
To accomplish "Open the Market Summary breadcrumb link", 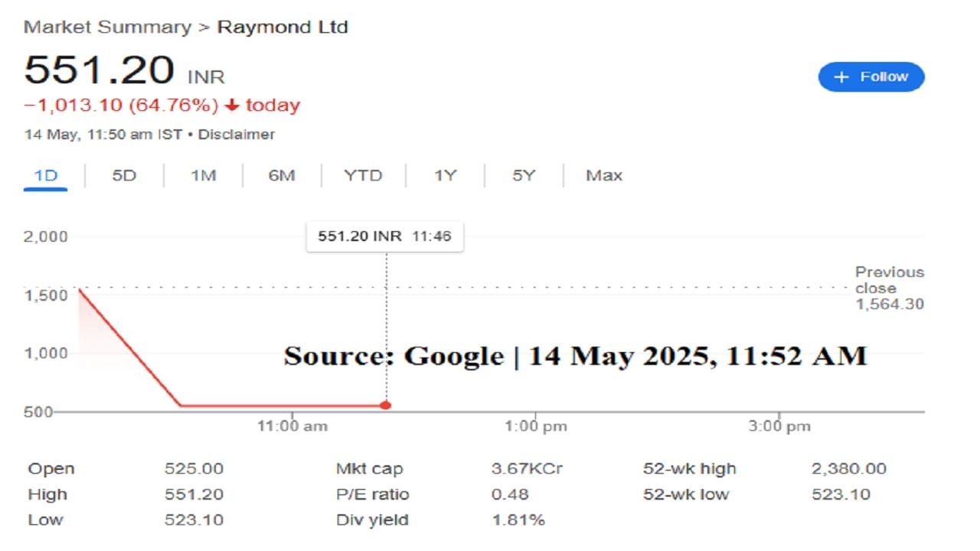I will [x=107, y=28].
